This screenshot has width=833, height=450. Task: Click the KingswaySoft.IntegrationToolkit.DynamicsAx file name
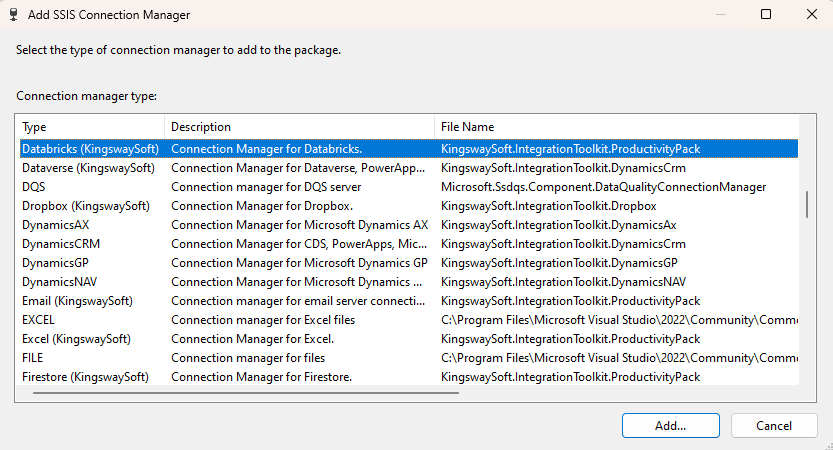559,225
